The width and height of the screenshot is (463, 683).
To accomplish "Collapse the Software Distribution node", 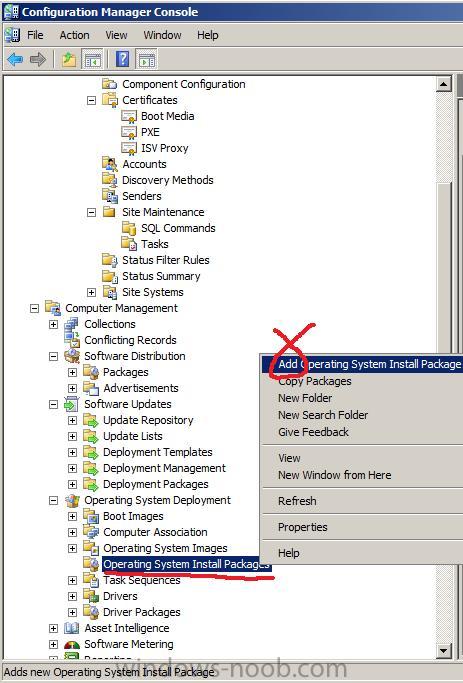I will point(53,356).
